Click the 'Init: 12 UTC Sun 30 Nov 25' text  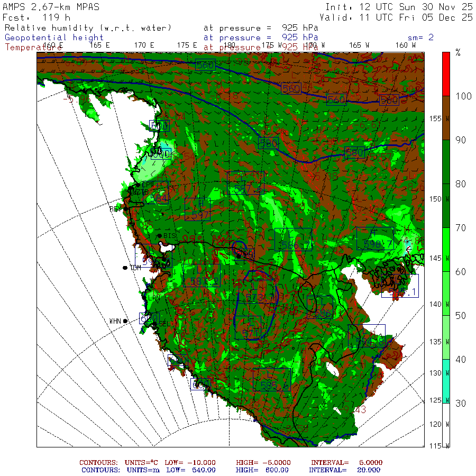399,7
